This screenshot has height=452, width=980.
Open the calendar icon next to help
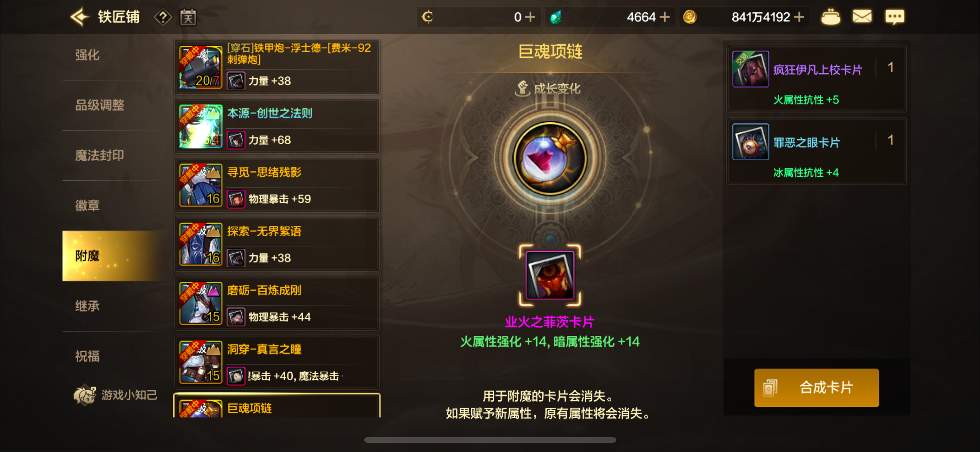point(188,17)
